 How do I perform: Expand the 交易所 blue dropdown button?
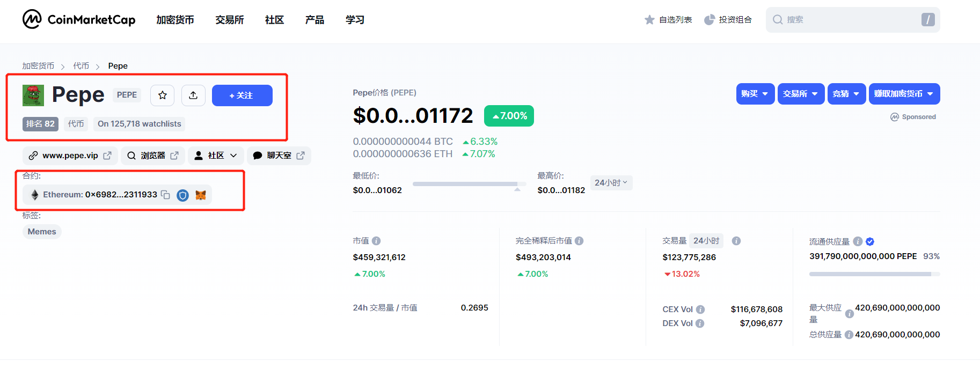tap(800, 94)
